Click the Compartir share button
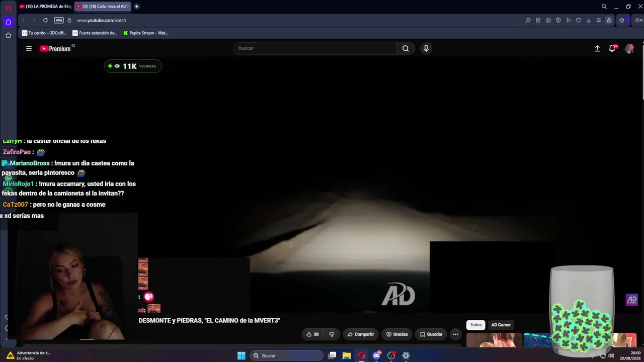Viewport: 644px width, 362px height. tap(361, 334)
